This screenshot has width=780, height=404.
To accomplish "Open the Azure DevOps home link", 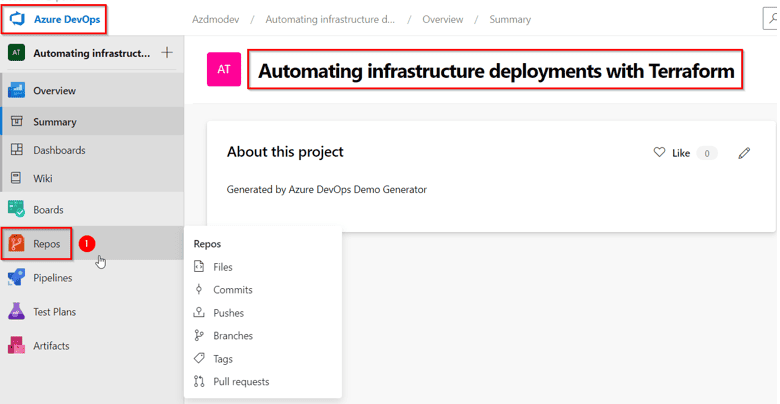I will [67, 20].
